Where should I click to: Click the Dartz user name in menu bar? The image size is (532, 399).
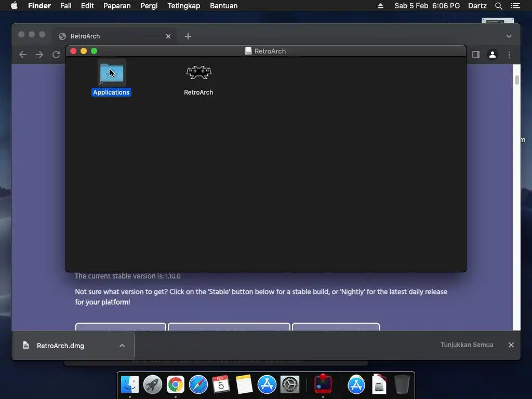(477, 6)
